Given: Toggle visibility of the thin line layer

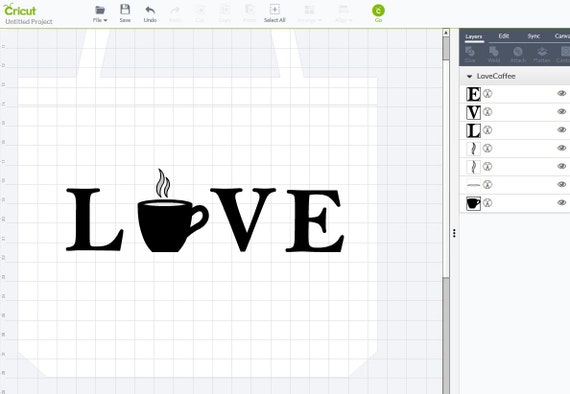Looking at the screenshot, I should pos(562,184).
